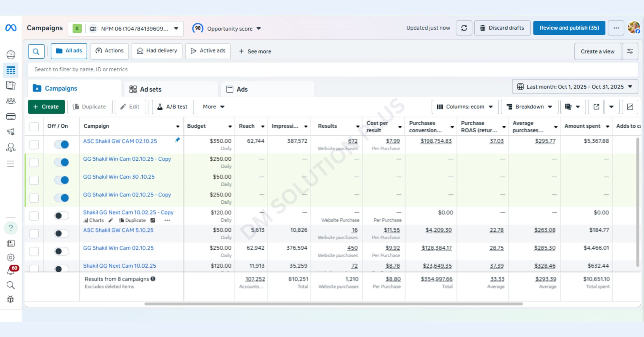The width and height of the screenshot is (644, 337).
Task: Open the Billing card icon in sidebar
Action: [11, 116]
